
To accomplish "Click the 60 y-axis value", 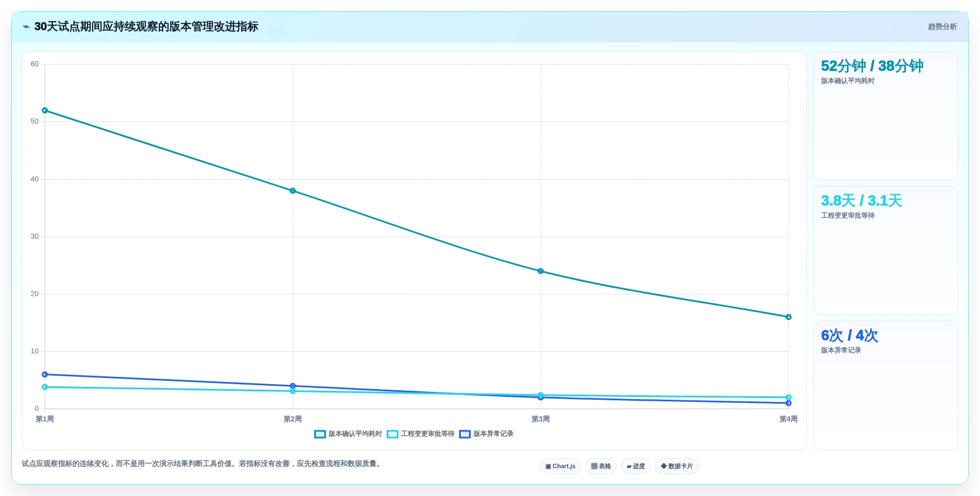I will (35, 64).
